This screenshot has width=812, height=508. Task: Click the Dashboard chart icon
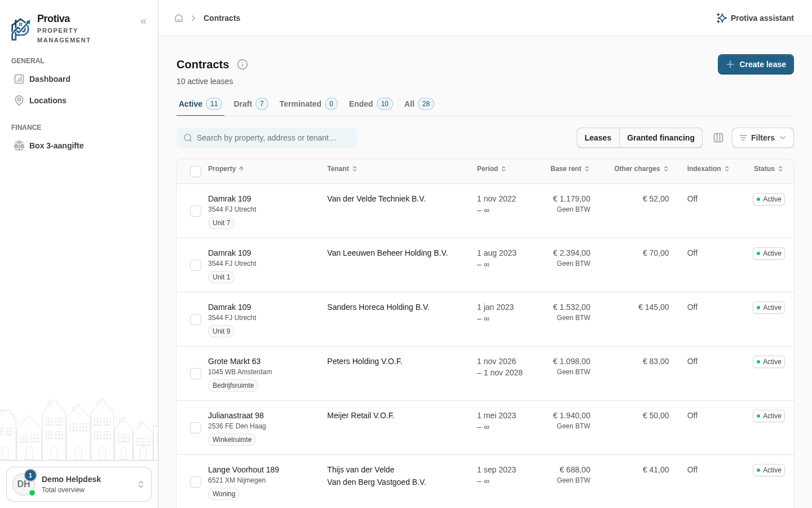(19, 79)
